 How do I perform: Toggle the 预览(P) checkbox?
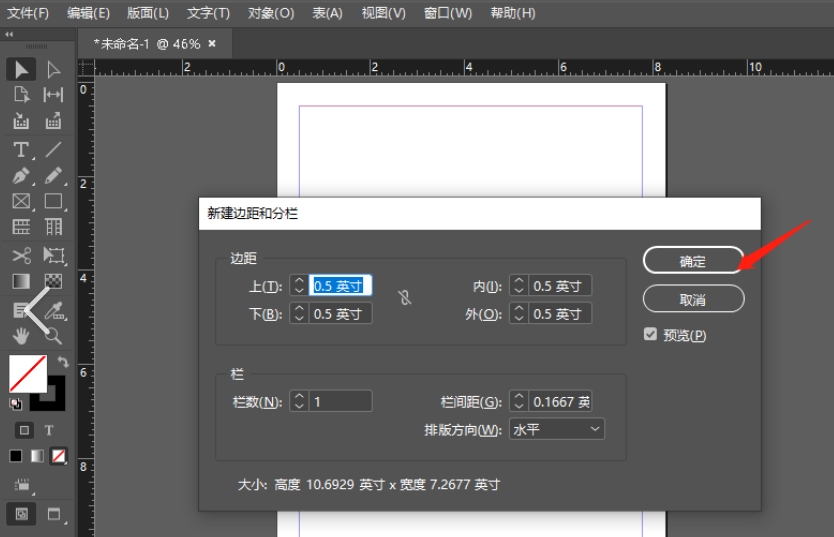tap(650, 334)
